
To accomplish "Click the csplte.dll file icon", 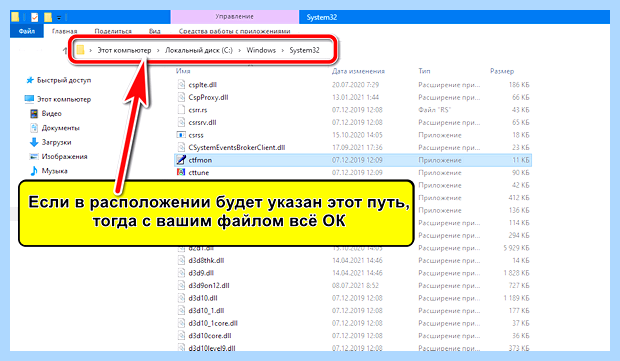I will tap(181, 85).
